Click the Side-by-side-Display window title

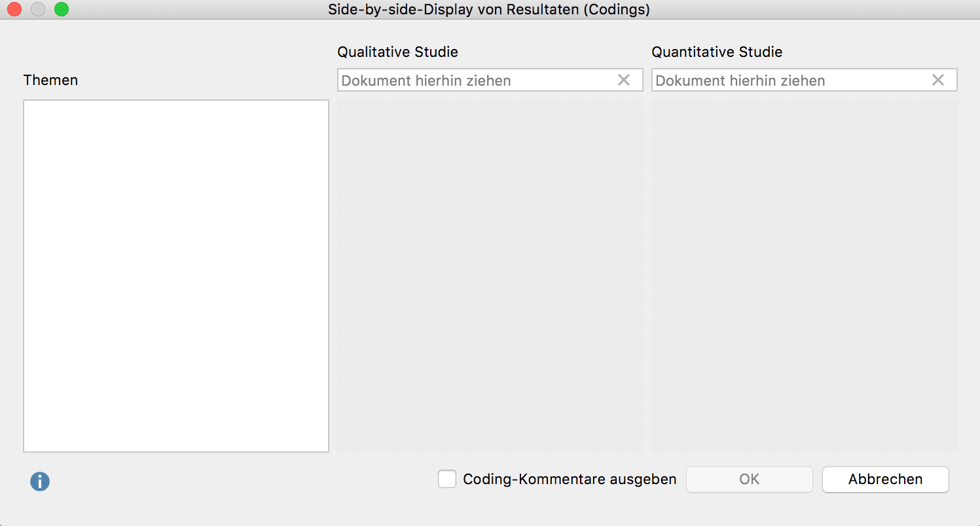(x=489, y=10)
